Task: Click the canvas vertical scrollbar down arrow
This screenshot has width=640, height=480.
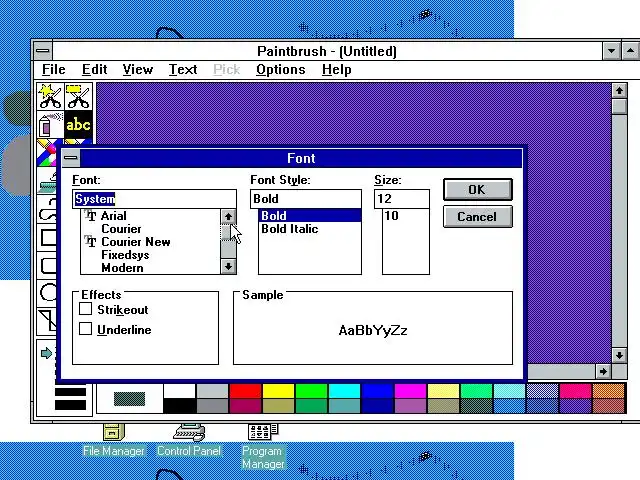Action: (x=619, y=355)
